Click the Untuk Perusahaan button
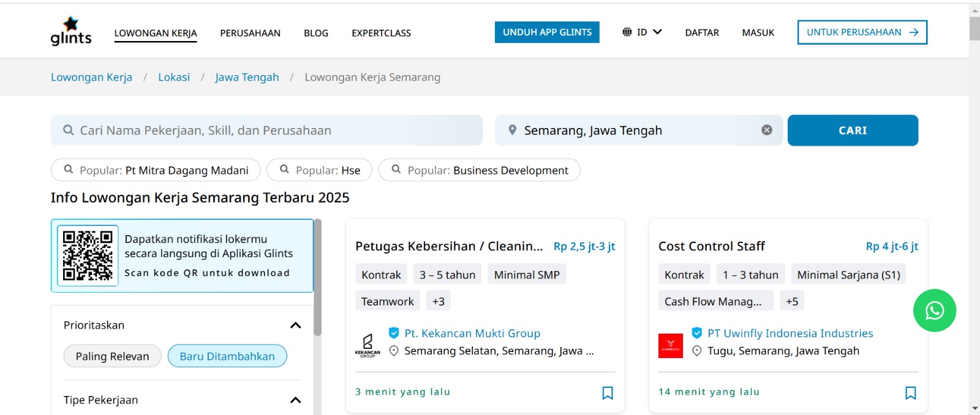 pyautogui.click(x=862, y=32)
